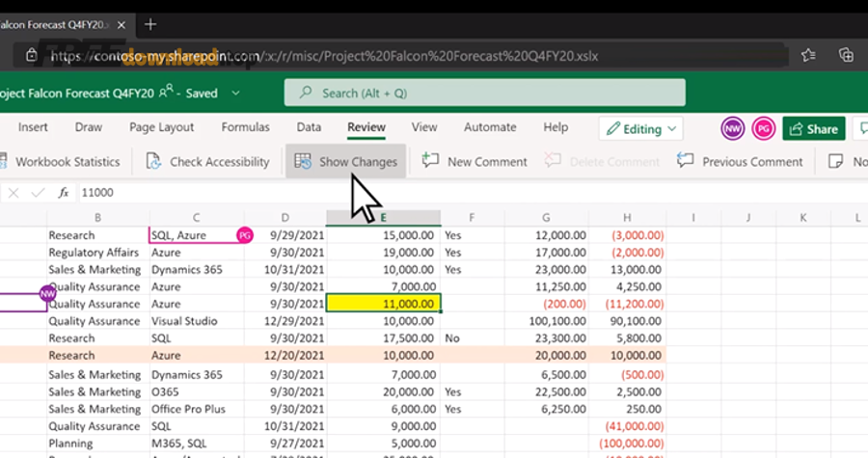Select column H header

click(x=627, y=218)
